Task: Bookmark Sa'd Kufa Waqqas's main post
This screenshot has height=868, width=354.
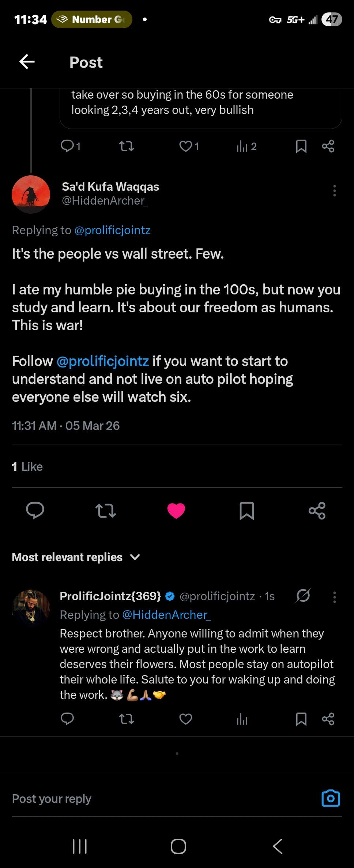Action: tap(247, 510)
